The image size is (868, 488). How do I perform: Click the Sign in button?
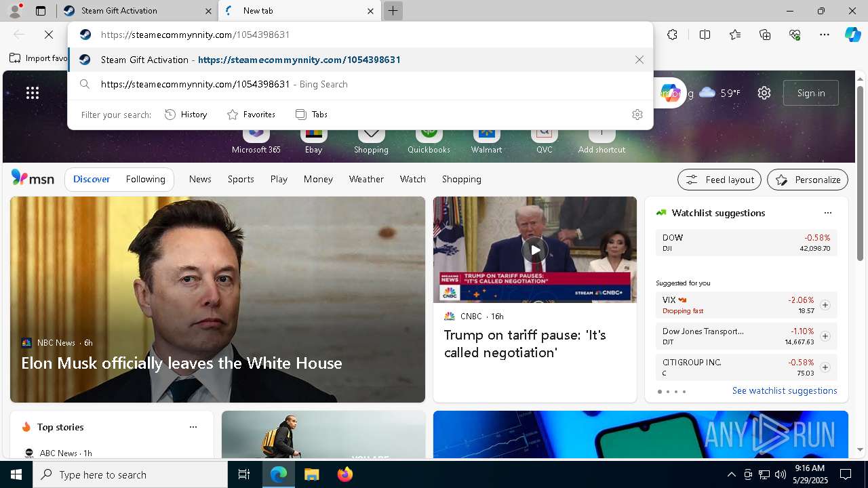[x=811, y=93]
